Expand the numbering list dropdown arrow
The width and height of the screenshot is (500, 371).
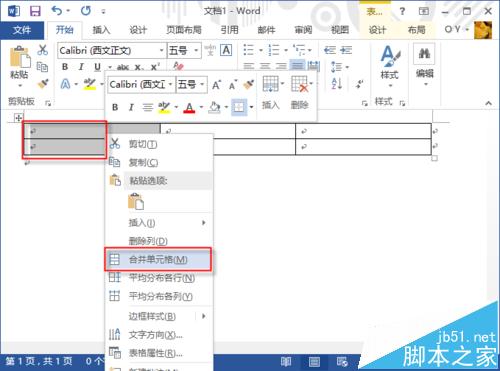pos(286,50)
